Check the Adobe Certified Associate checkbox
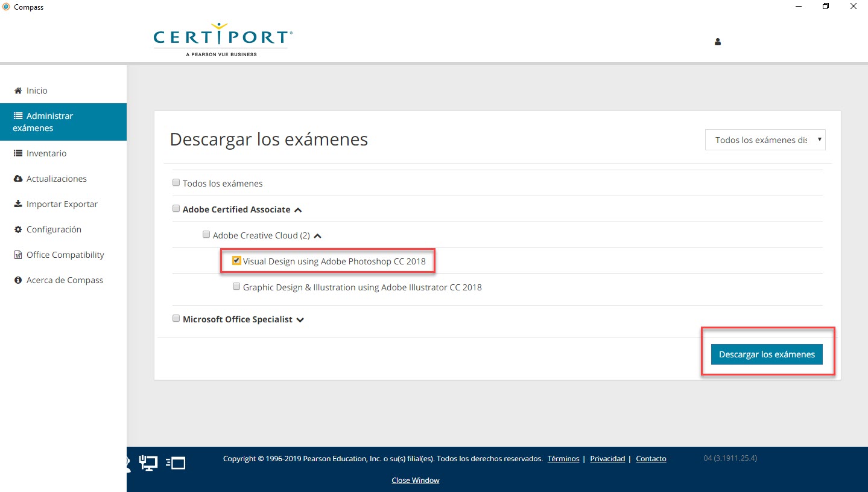This screenshot has width=868, height=492. coord(176,208)
